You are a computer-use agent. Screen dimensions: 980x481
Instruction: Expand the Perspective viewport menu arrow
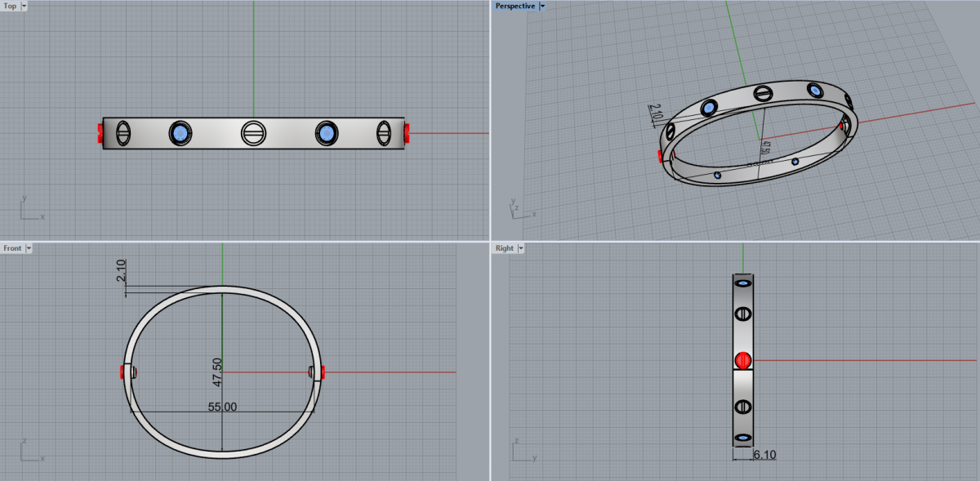(x=543, y=6)
